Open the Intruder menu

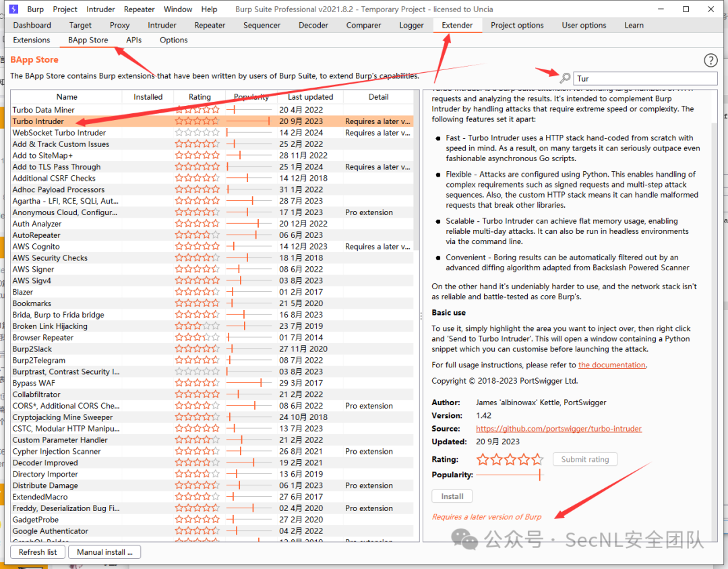[100, 9]
